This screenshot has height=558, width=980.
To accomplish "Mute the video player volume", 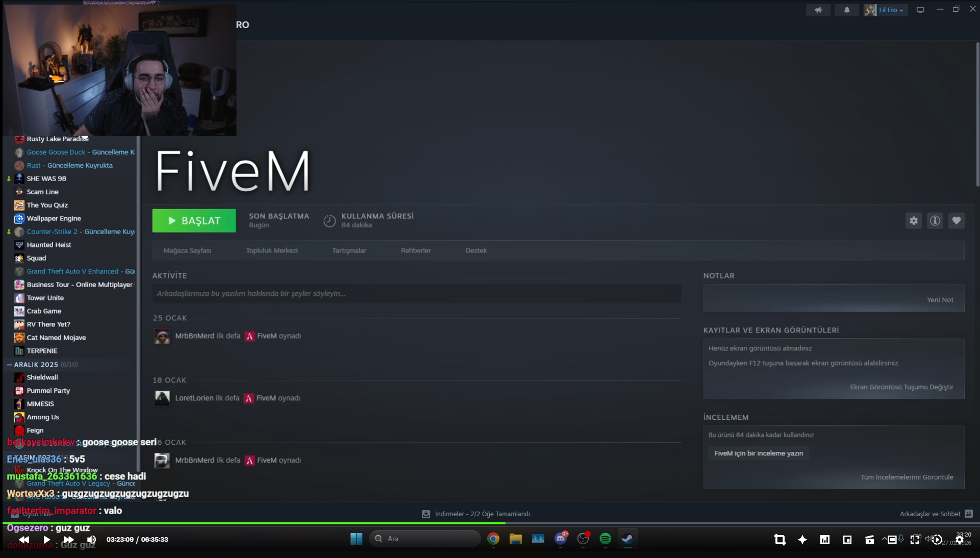I will pos(91,540).
